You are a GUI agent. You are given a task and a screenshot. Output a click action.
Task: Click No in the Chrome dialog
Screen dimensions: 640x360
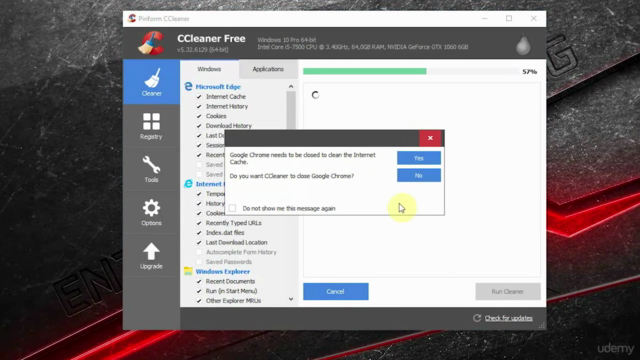click(419, 176)
